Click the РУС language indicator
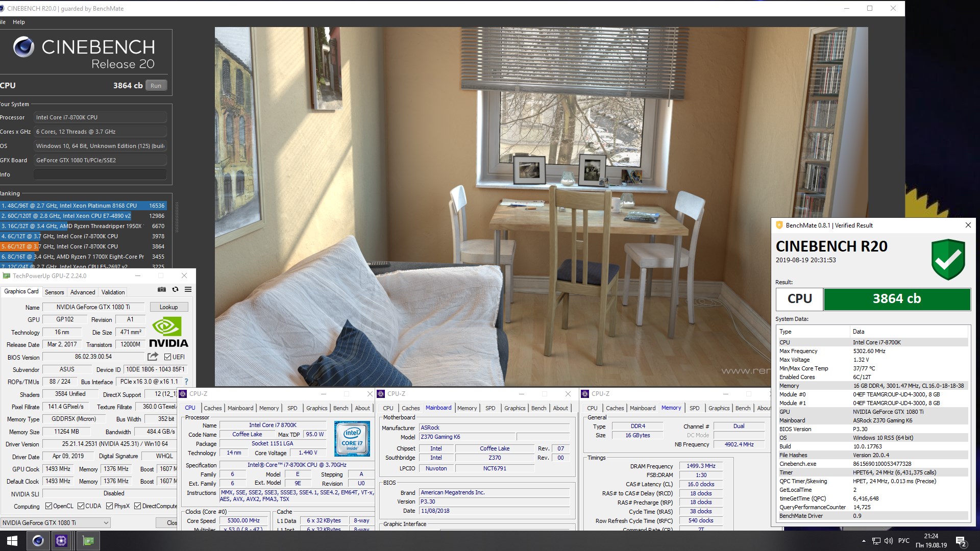Image resolution: width=980 pixels, height=551 pixels. tap(903, 541)
